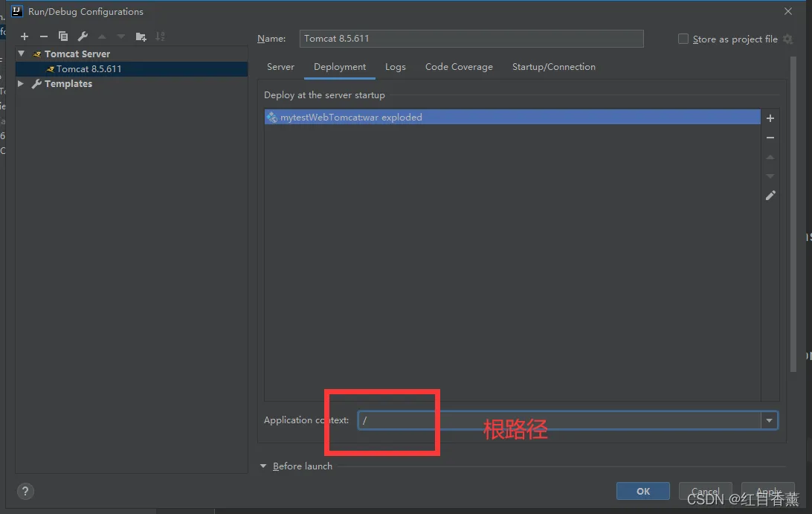The height and width of the screenshot is (514, 812).
Task: Open Store as project file gear settings
Action: click(x=787, y=39)
